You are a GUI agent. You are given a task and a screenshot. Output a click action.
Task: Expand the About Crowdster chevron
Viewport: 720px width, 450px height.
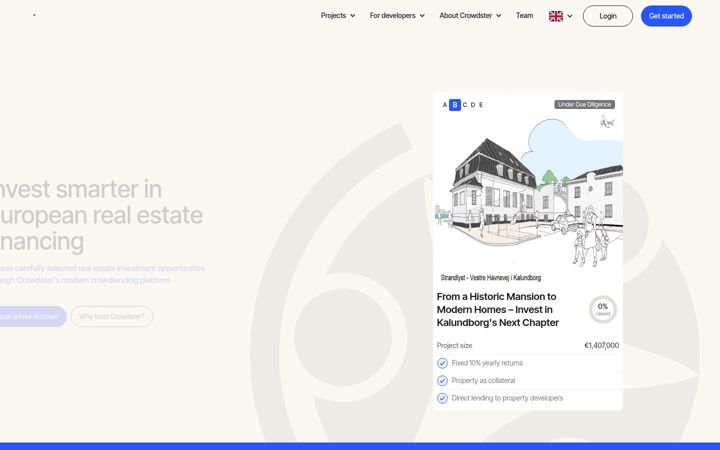[499, 16]
